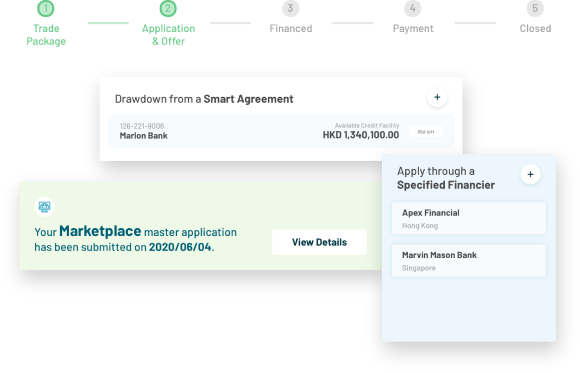Click the 'Available Credit Facility' label
The width and height of the screenshot is (580, 373).
(367, 125)
